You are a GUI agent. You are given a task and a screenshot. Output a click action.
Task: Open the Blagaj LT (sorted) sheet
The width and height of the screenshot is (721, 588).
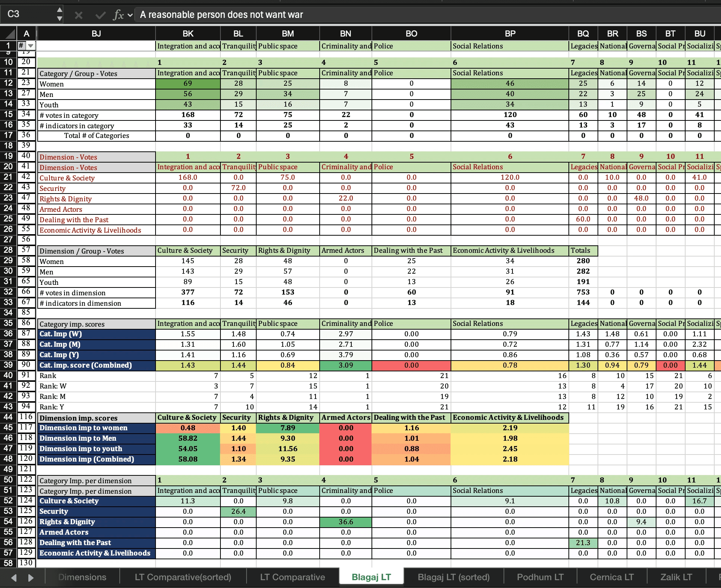(453, 577)
